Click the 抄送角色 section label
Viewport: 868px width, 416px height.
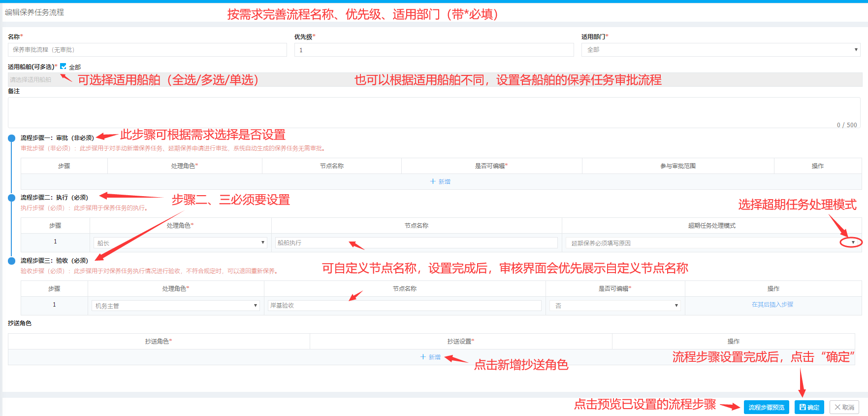click(x=20, y=323)
